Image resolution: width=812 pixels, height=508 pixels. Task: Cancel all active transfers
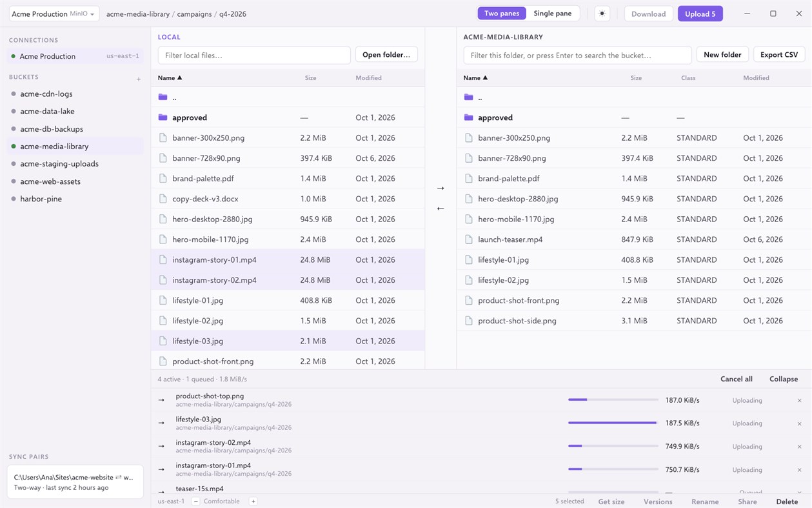(x=737, y=379)
